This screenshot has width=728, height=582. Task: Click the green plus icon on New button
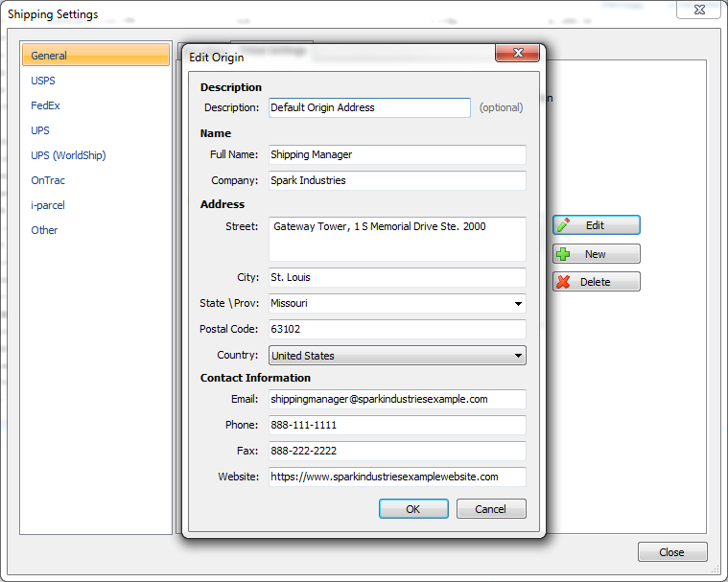point(563,254)
